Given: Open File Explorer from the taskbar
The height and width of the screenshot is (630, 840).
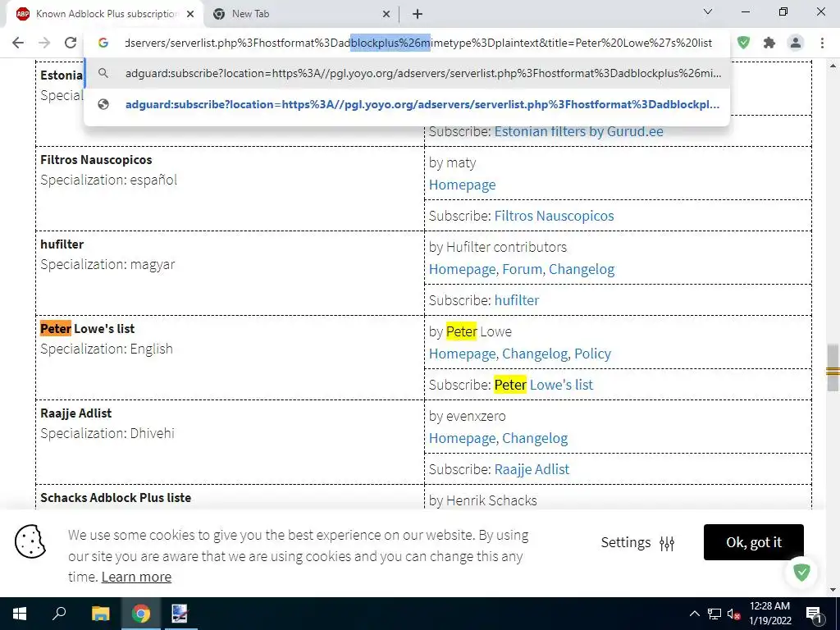Looking at the screenshot, I should tap(100, 614).
